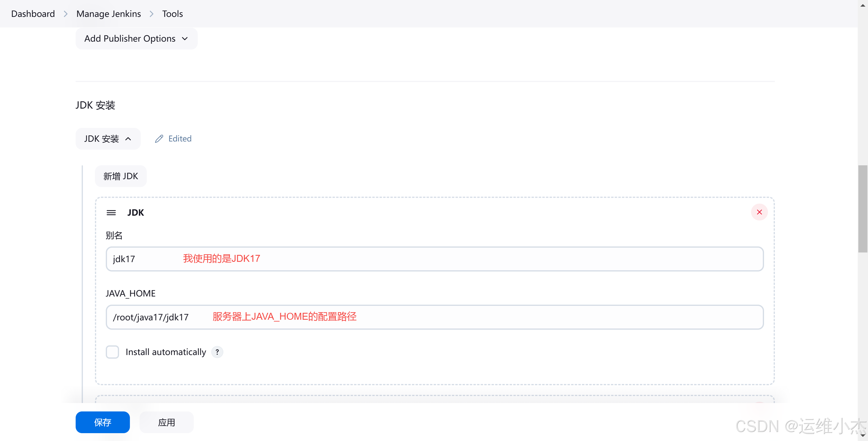Click the Install automatically help question mark

[217, 352]
